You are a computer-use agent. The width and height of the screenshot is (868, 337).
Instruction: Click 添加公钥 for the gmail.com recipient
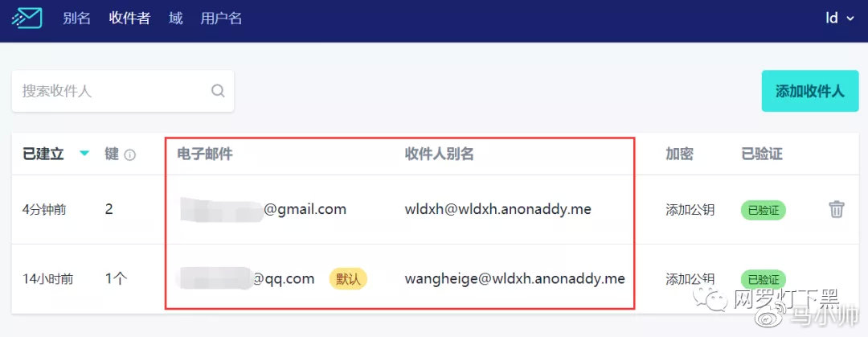(690, 209)
